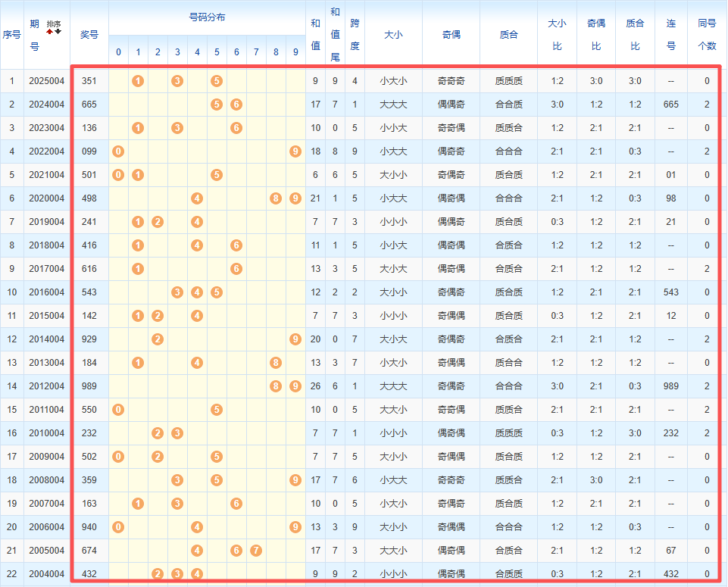Select the orange 2 ball in row 2014004
The image size is (728, 587).
tap(158, 339)
